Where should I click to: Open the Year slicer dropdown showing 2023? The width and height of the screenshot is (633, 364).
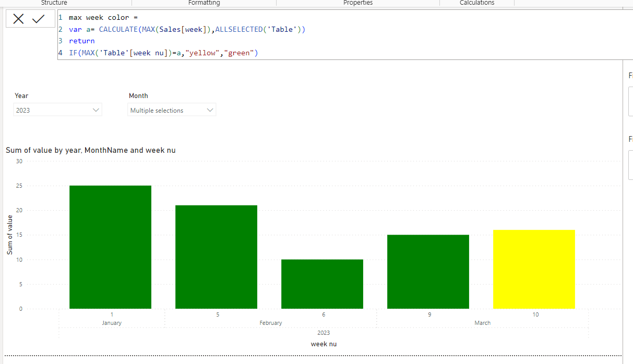coord(57,110)
